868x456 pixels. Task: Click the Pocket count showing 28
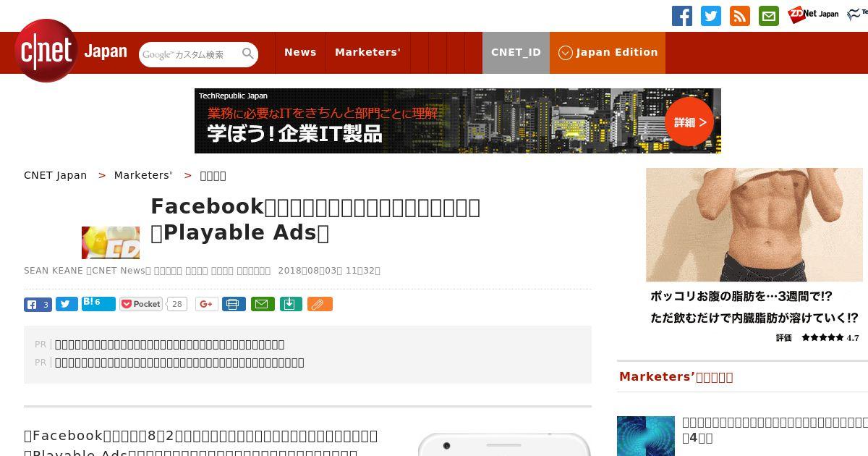coord(176,304)
